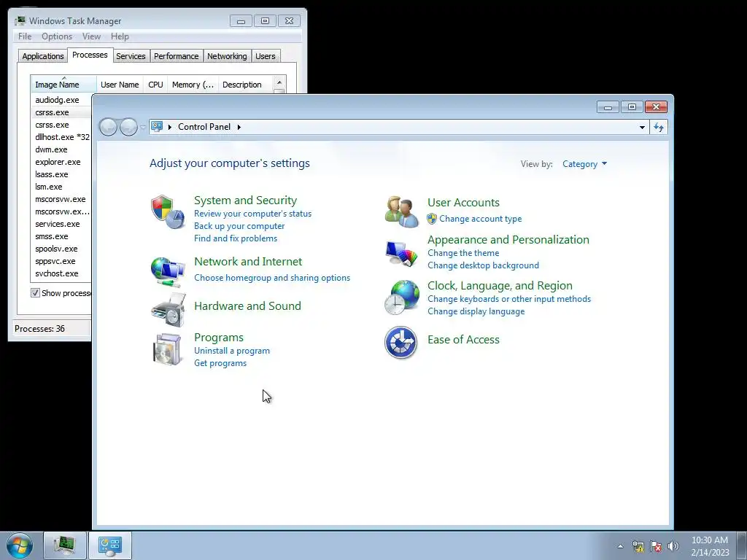Open Review your computer's status link
This screenshot has width=747, height=560.
coord(252,214)
